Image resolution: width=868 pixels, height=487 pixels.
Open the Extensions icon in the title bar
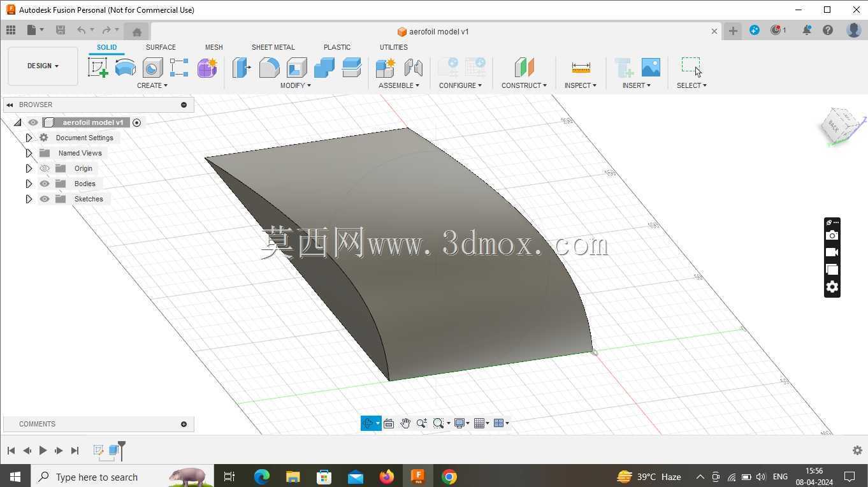pyautogui.click(x=755, y=30)
